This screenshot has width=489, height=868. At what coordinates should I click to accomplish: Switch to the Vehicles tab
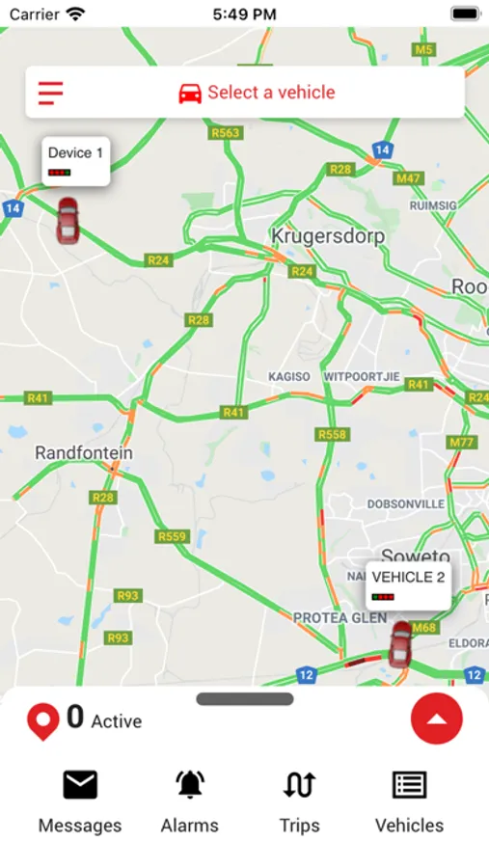410,801
